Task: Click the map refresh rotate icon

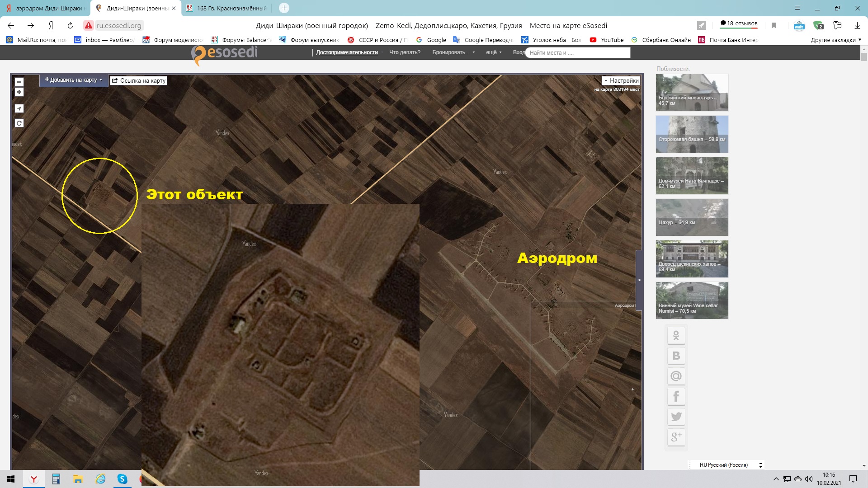Action: [x=19, y=123]
